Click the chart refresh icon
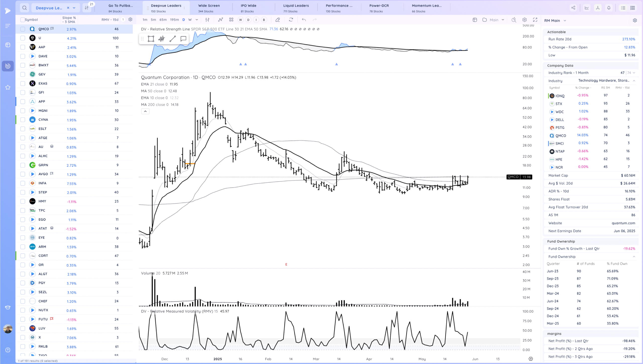Viewport: 643px width, 364px height. [291, 20]
